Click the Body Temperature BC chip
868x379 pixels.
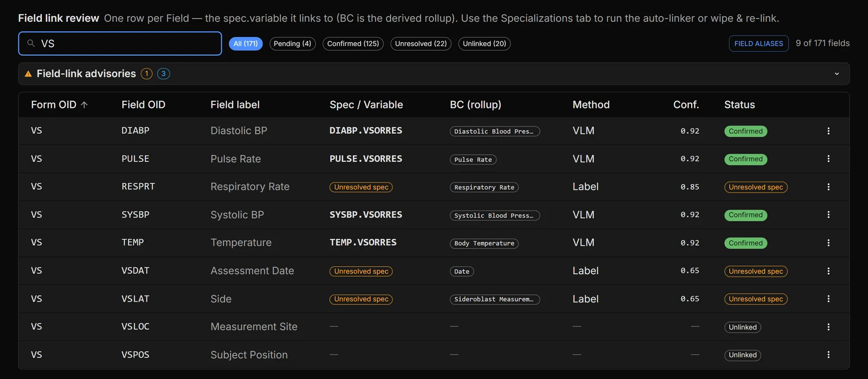point(484,243)
